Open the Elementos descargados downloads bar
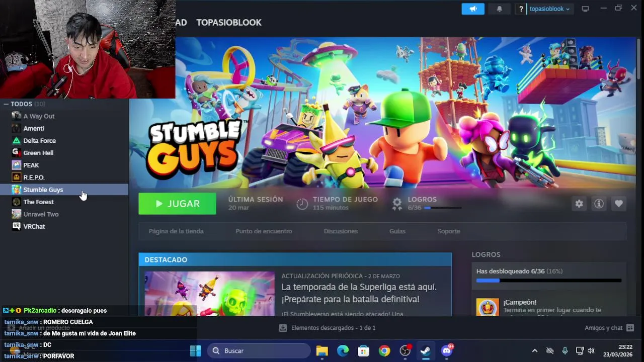This screenshot has width=644, height=362. point(328,328)
